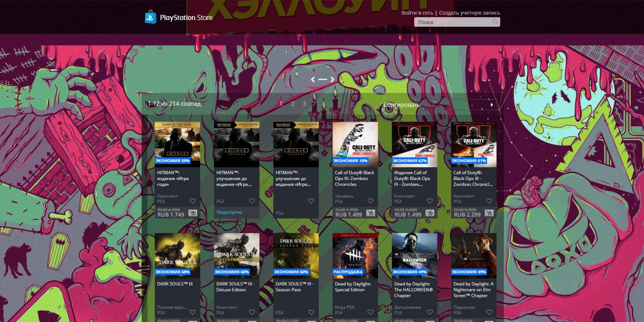This screenshot has width=644, height=322.
Task: Focus the Поиск search field
Action: [457, 22]
